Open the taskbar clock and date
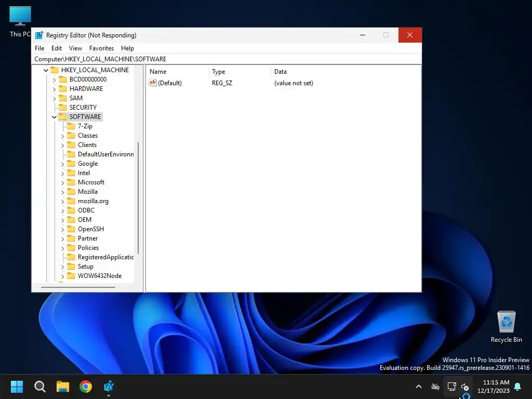The width and height of the screenshot is (532, 399). [494, 387]
